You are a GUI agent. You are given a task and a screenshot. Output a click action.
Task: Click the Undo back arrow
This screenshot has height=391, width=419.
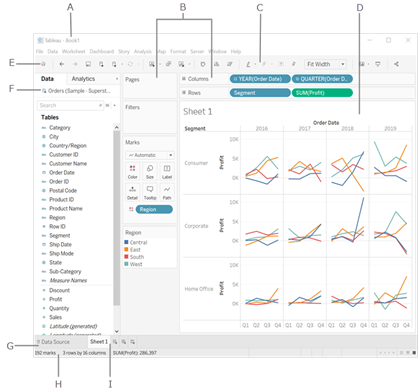tap(62, 64)
